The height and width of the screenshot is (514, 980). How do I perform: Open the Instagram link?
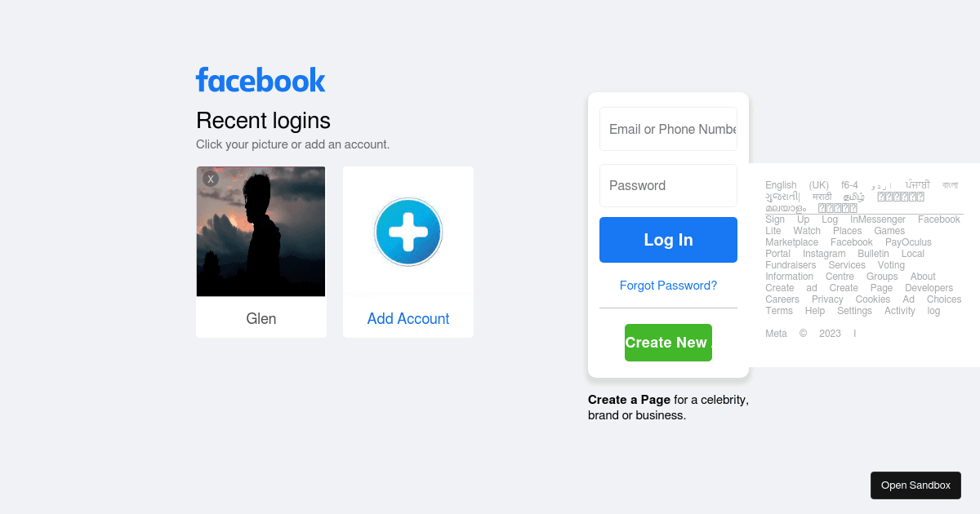(x=824, y=253)
